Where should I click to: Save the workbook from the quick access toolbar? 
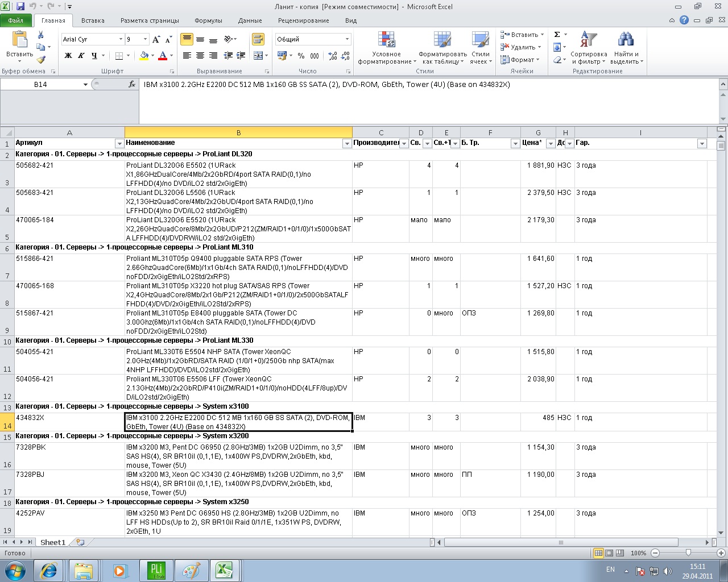click(x=20, y=7)
